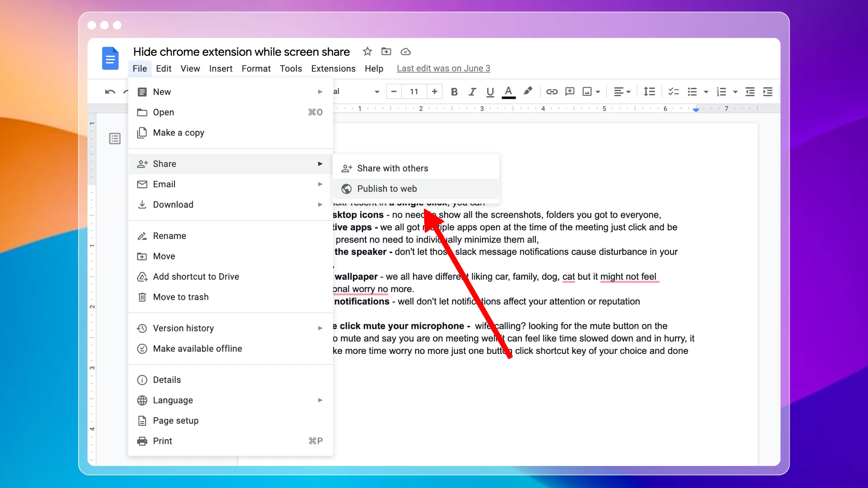
Task: Click the add comment icon
Action: [570, 92]
